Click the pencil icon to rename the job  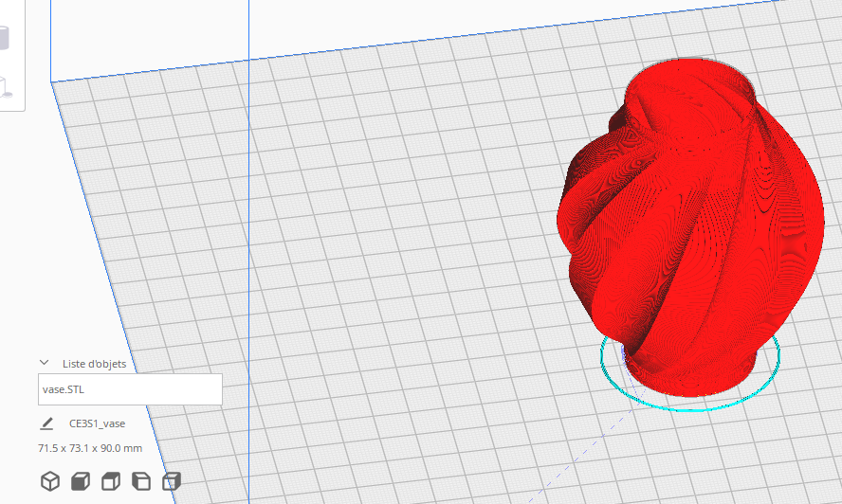click(46, 423)
